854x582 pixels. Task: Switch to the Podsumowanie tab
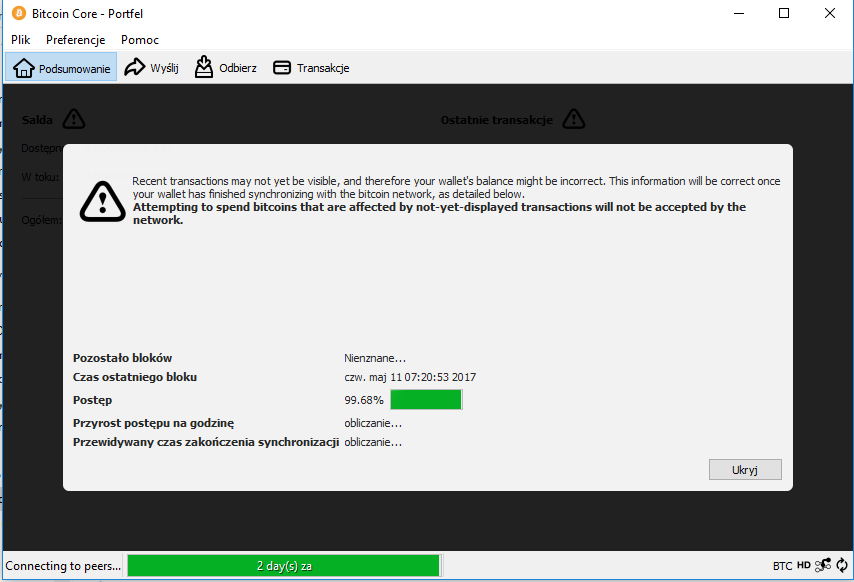point(61,68)
